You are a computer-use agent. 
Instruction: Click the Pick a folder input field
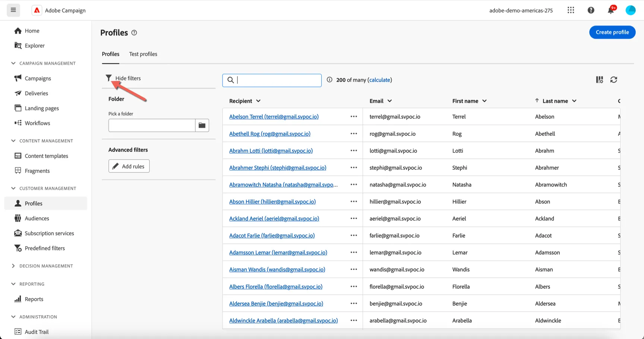[x=152, y=125]
